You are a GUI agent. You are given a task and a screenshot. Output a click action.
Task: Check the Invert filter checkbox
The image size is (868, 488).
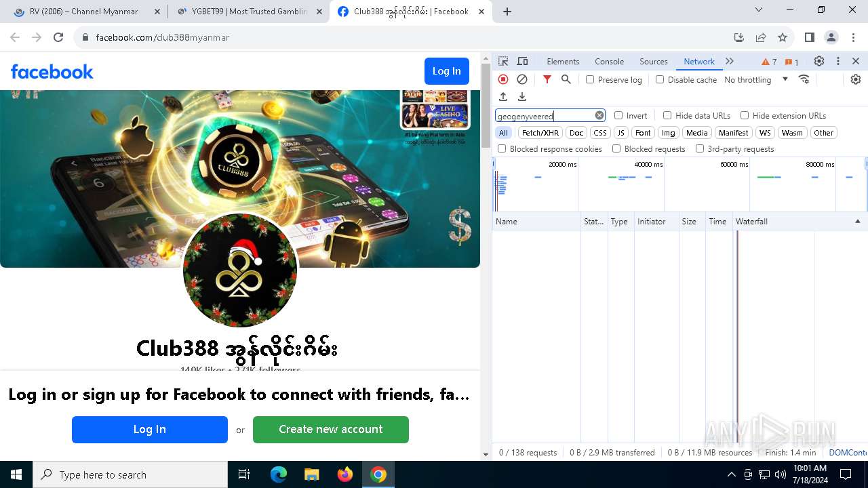pos(618,115)
